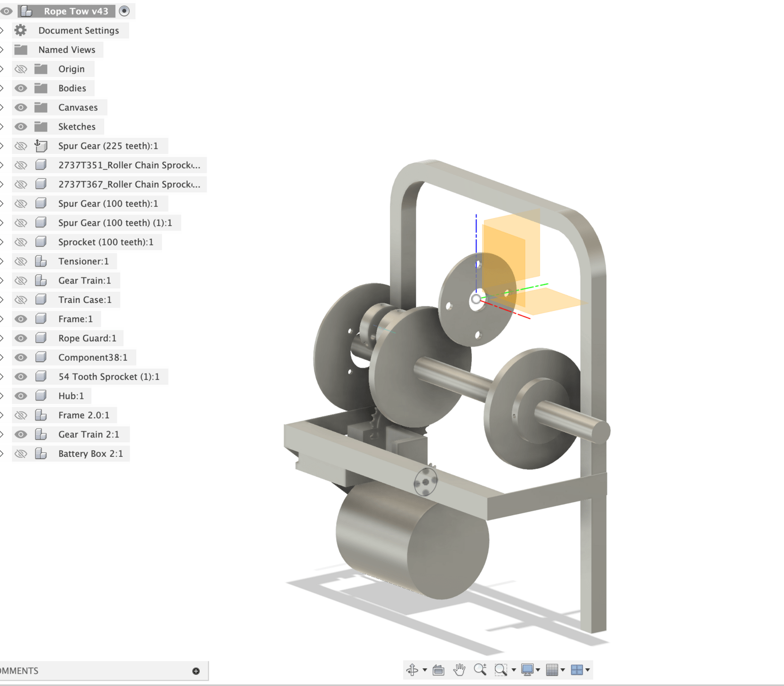Select the Rope Guard:1 tree row
The image size is (784, 686).
click(x=68, y=338)
